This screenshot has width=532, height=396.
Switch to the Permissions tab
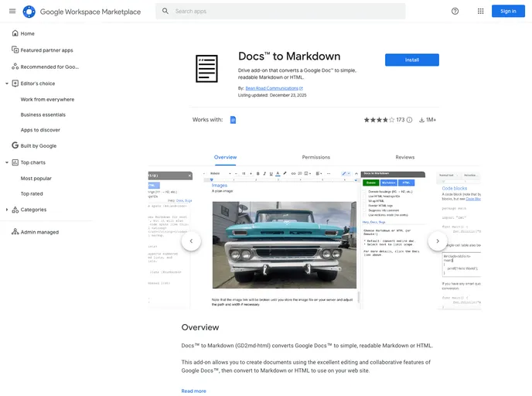tap(315, 157)
